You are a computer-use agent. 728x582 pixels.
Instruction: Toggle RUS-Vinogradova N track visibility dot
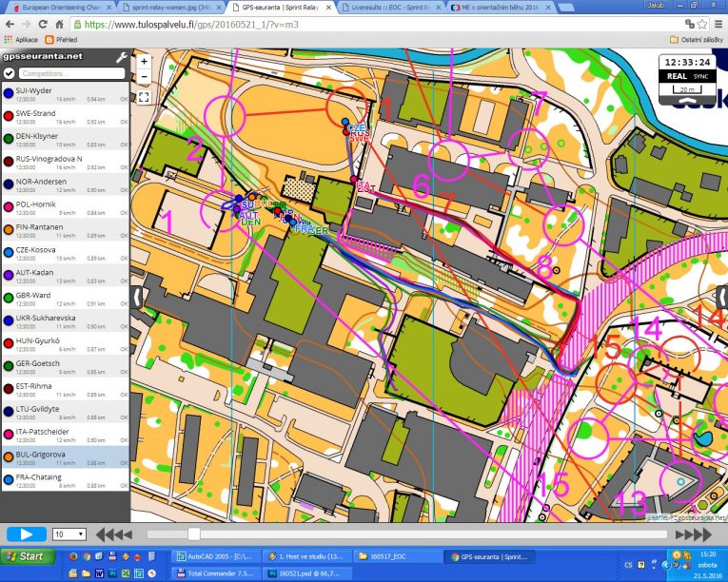tap(9, 162)
